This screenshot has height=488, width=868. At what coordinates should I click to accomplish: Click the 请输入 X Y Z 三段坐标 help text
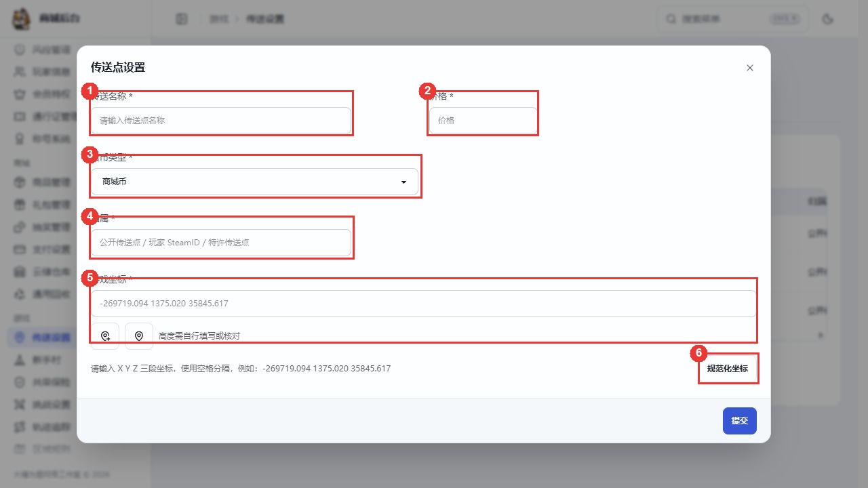tap(241, 369)
